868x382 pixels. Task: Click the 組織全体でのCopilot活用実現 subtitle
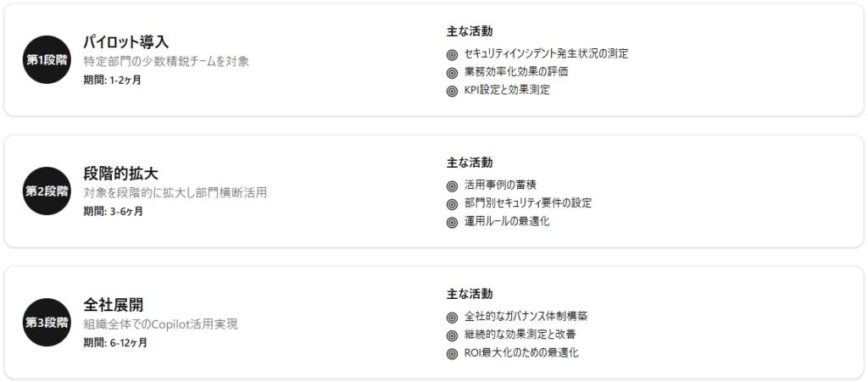[x=160, y=324]
